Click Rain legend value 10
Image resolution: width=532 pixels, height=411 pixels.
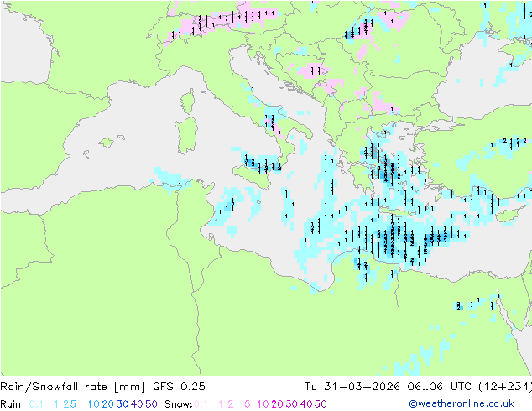(93, 404)
